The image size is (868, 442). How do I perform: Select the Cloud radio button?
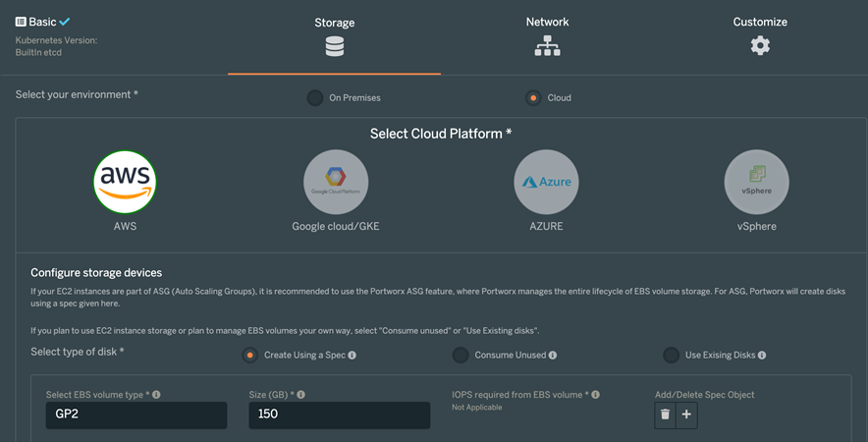[x=533, y=98]
